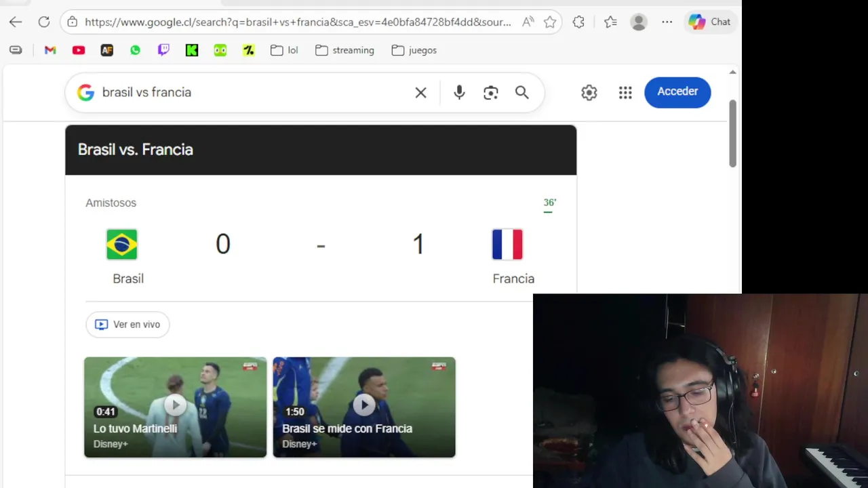The image size is (868, 488).
Task: Click the Ver en vivo button
Action: (127, 325)
